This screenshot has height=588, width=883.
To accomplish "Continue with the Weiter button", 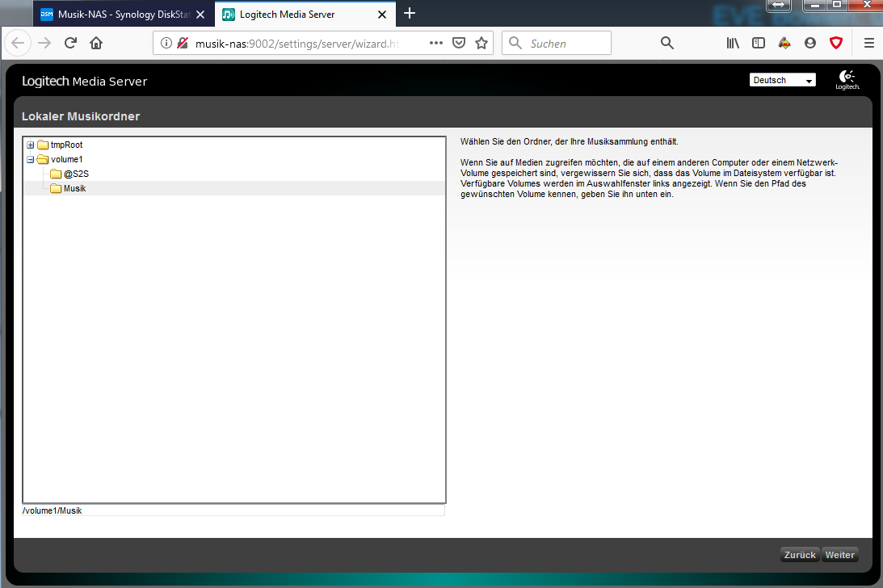I will coord(839,555).
